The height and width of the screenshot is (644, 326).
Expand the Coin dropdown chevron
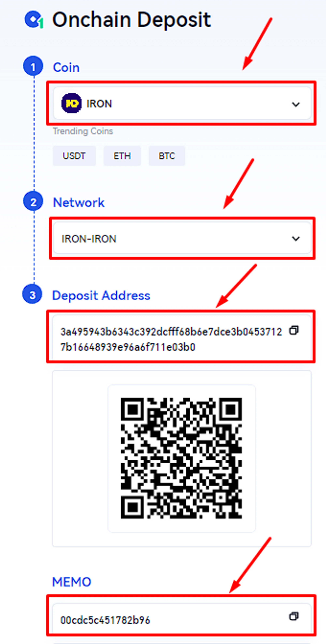click(296, 104)
